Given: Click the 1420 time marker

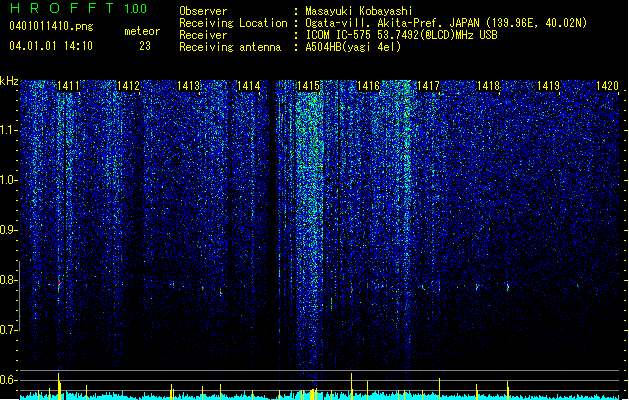Looking at the screenshot, I should click(x=607, y=85).
